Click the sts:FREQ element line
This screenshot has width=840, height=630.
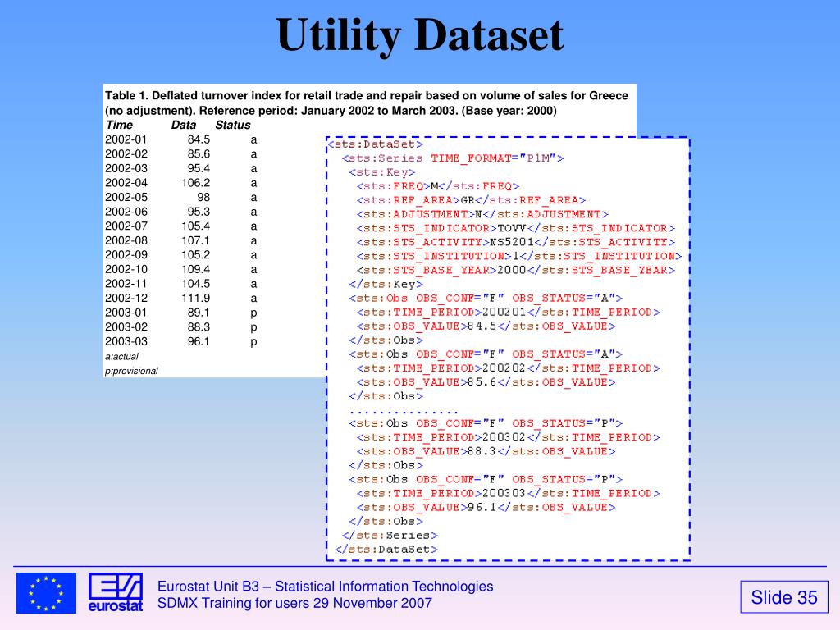point(438,186)
